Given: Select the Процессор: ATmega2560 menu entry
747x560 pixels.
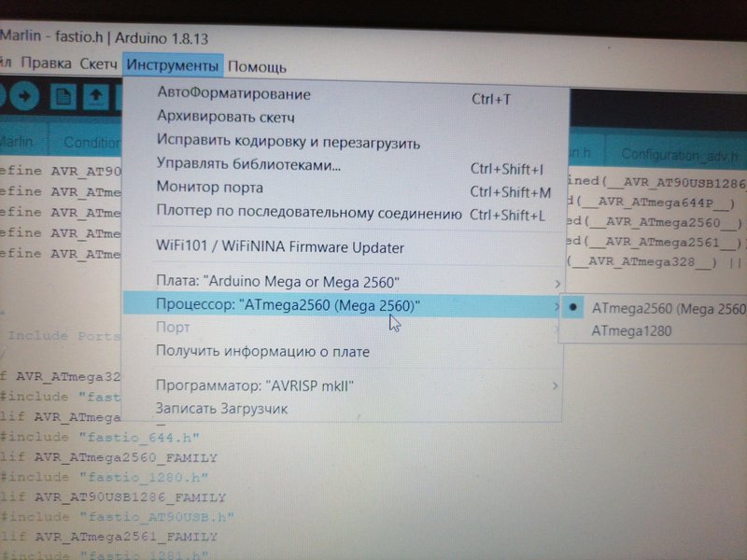Looking at the screenshot, I should tap(342, 305).
